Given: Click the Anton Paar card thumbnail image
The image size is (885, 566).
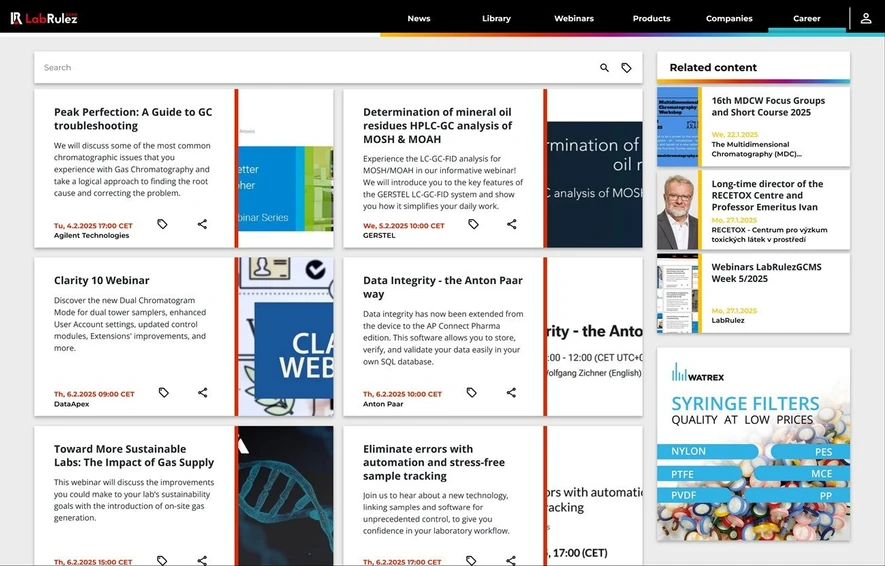Looking at the screenshot, I should [595, 337].
